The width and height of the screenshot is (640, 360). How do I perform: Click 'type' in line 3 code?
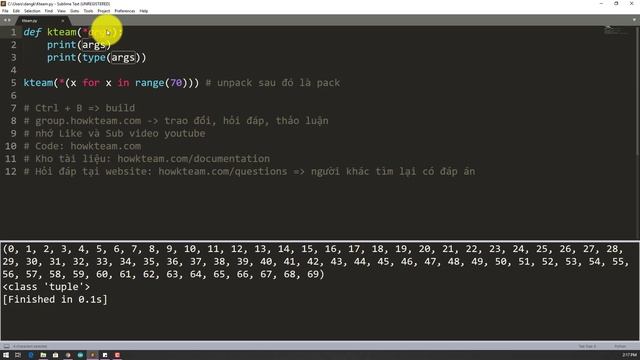[x=94, y=58]
